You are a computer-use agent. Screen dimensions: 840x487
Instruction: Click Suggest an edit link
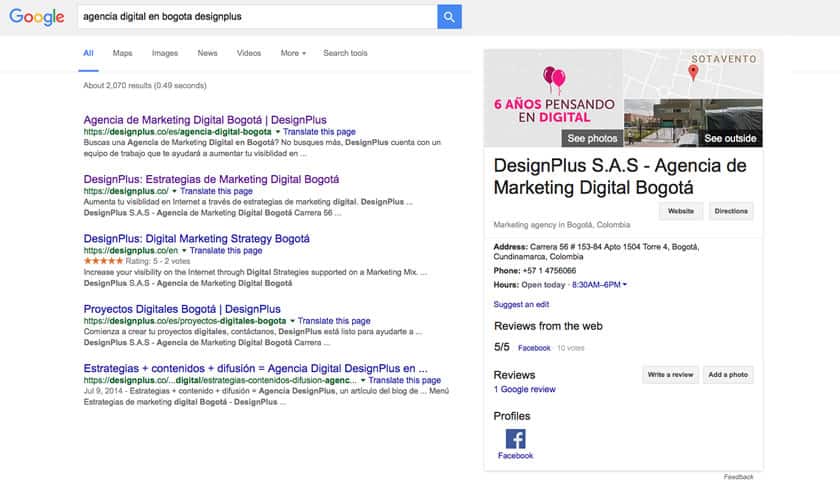click(521, 304)
